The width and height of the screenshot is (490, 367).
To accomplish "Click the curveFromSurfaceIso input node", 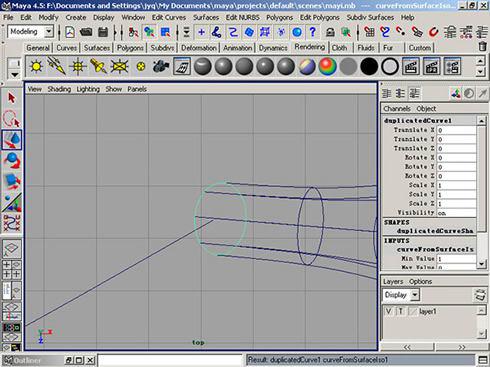I will [435, 249].
